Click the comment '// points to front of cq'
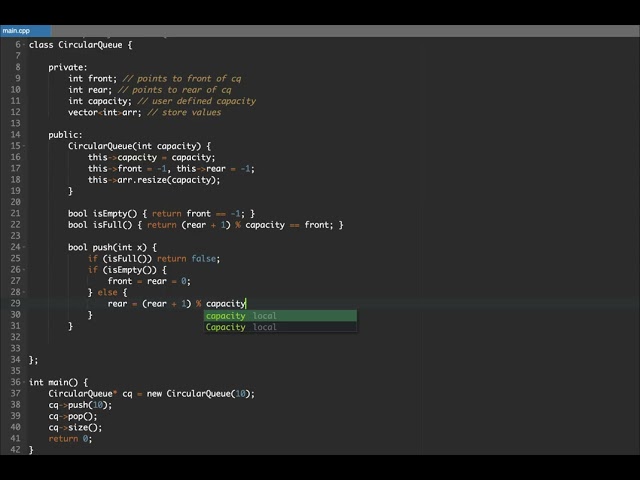The image size is (640, 480). click(182, 78)
